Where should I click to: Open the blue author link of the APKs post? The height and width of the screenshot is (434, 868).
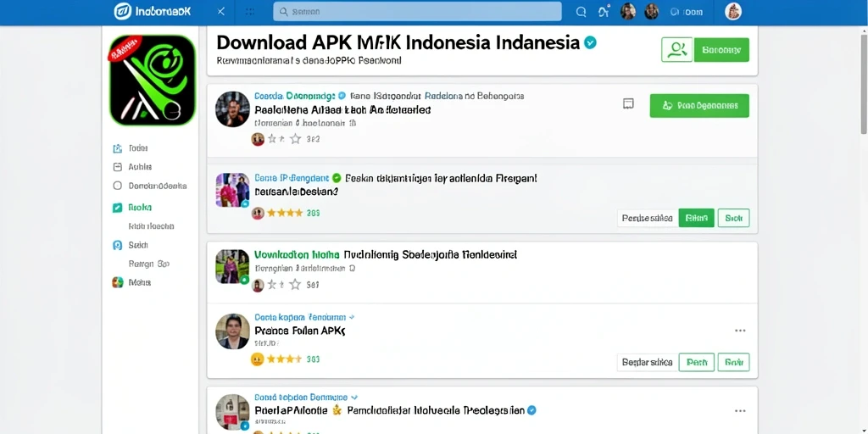click(300, 318)
